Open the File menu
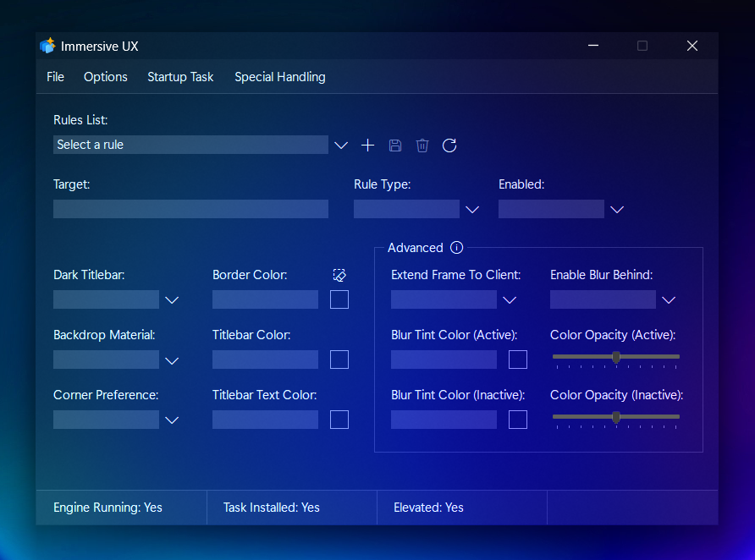Screen dimensions: 755x560 point(55,77)
